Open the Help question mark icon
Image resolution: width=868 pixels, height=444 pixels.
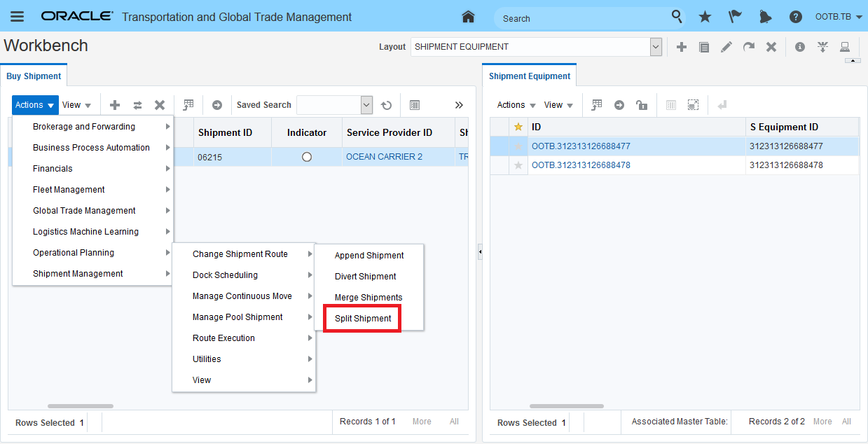795,17
